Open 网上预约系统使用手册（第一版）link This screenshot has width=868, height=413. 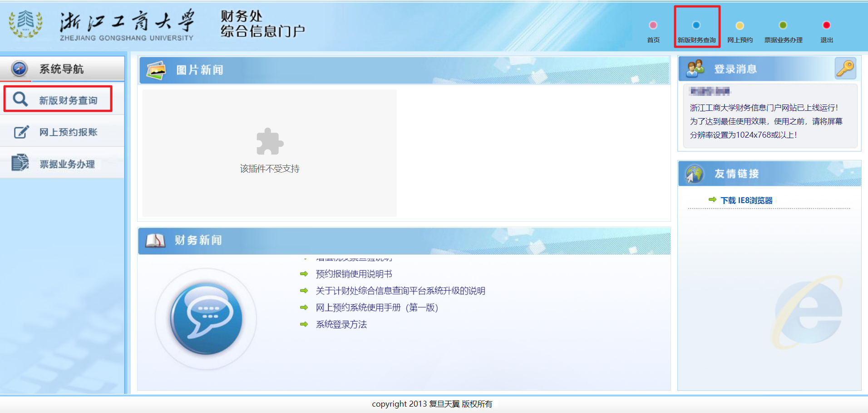(377, 308)
